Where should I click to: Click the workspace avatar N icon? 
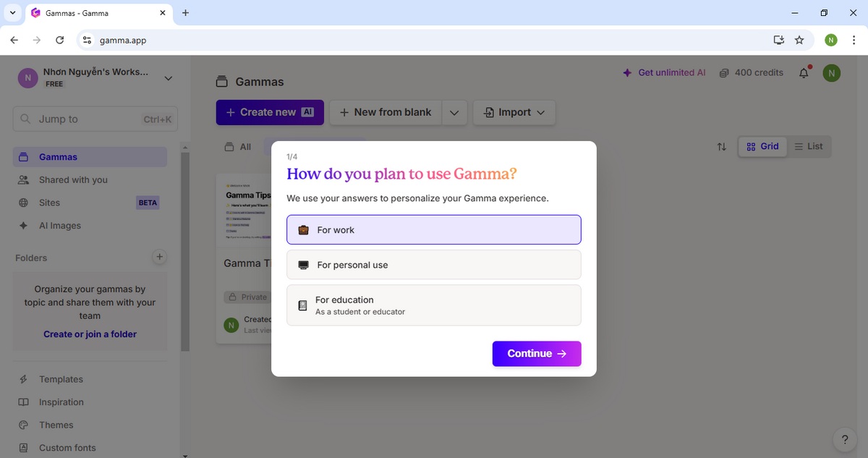click(x=27, y=78)
